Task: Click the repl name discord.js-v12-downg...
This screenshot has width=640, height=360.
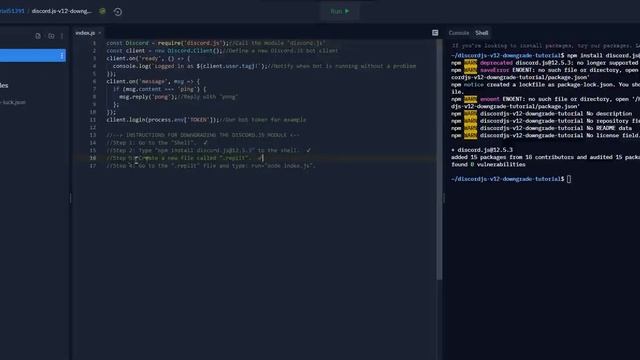Action: coord(62,11)
